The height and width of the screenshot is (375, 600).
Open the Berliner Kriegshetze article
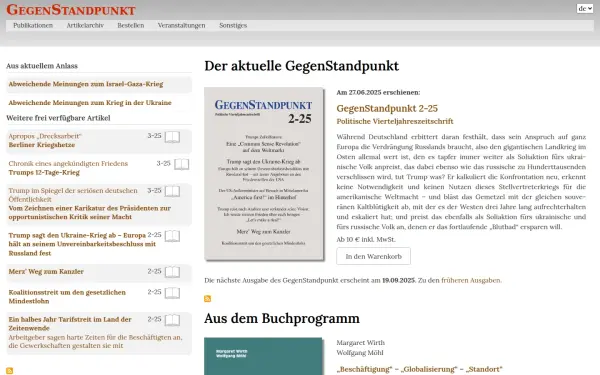click(x=42, y=145)
